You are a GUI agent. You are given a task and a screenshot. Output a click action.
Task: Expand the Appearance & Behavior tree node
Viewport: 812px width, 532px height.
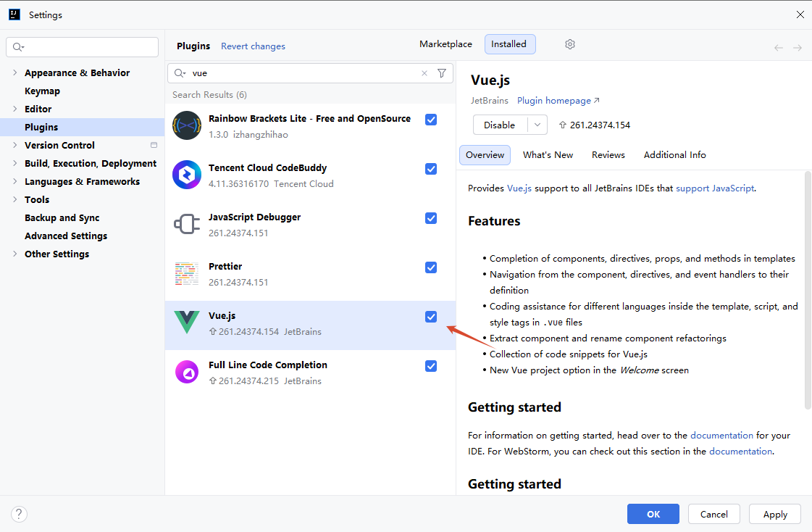[14, 72]
